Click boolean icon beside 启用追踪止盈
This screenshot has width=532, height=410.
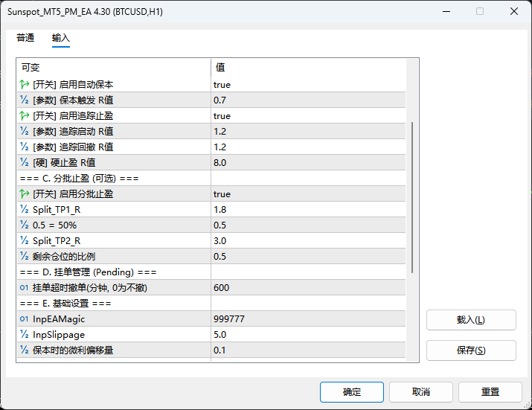tap(25, 115)
